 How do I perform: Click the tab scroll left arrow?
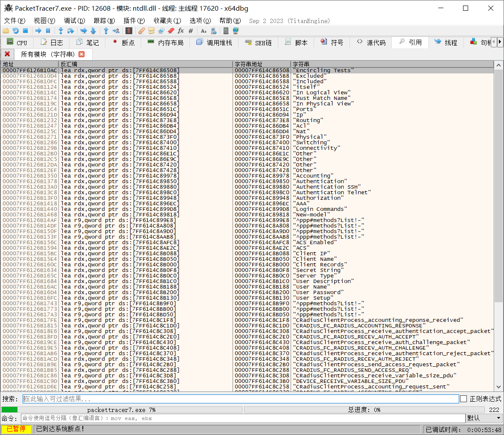(494, 42)
